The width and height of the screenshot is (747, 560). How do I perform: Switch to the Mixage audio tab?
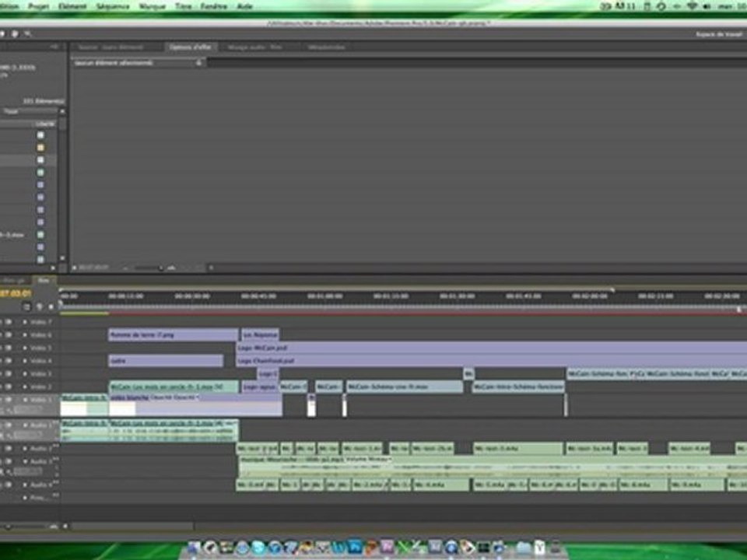(255, 47)
